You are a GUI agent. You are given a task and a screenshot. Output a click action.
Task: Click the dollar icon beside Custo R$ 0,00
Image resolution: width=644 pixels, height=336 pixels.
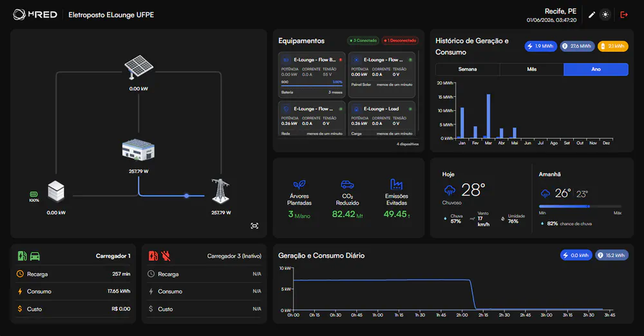click(x=20, y=309)
